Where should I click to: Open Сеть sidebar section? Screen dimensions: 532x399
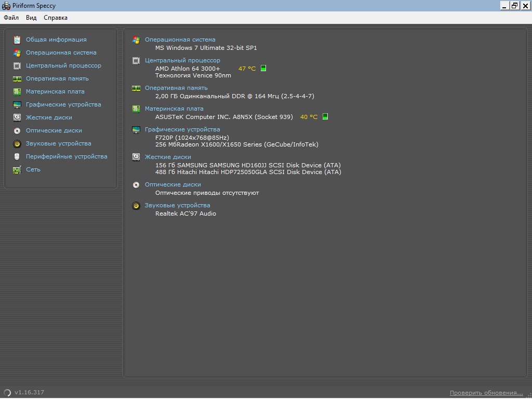pyautogui.click(x=33, y=169)
